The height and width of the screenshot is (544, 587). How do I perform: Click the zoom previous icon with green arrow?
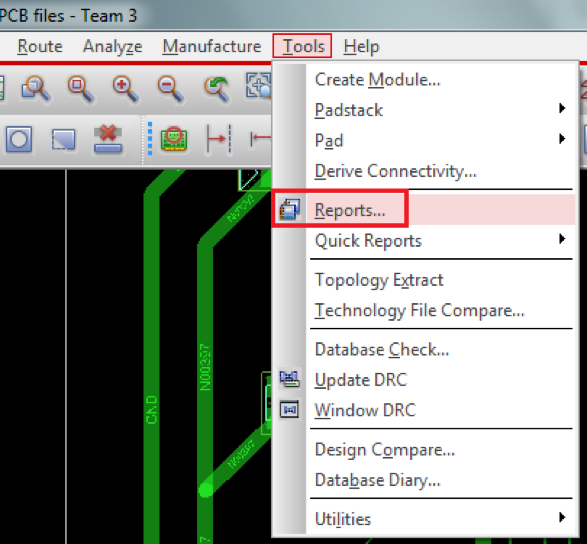[x=217, y=89]
